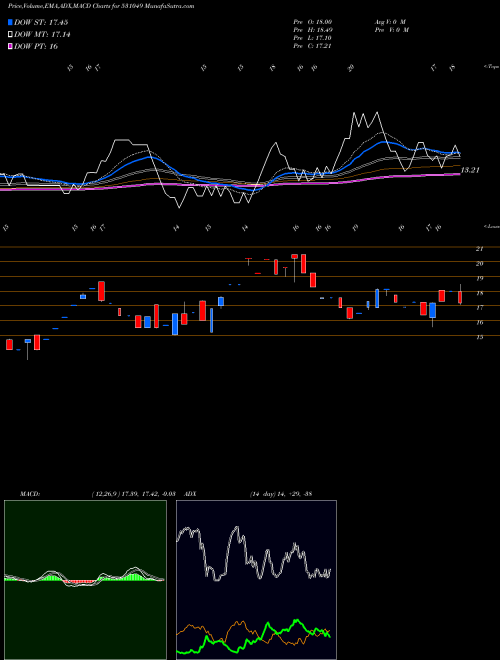Click the blue DOW ST legend swatch

(x=10, y=22)
